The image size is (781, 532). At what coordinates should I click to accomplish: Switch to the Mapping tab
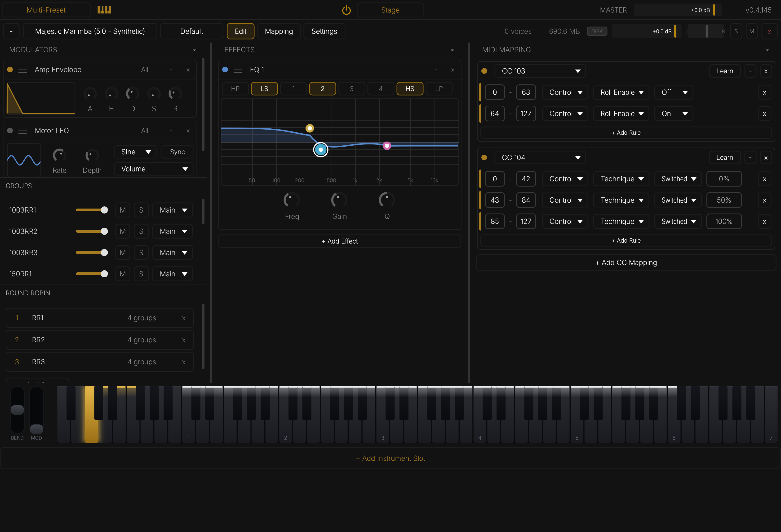279,31
